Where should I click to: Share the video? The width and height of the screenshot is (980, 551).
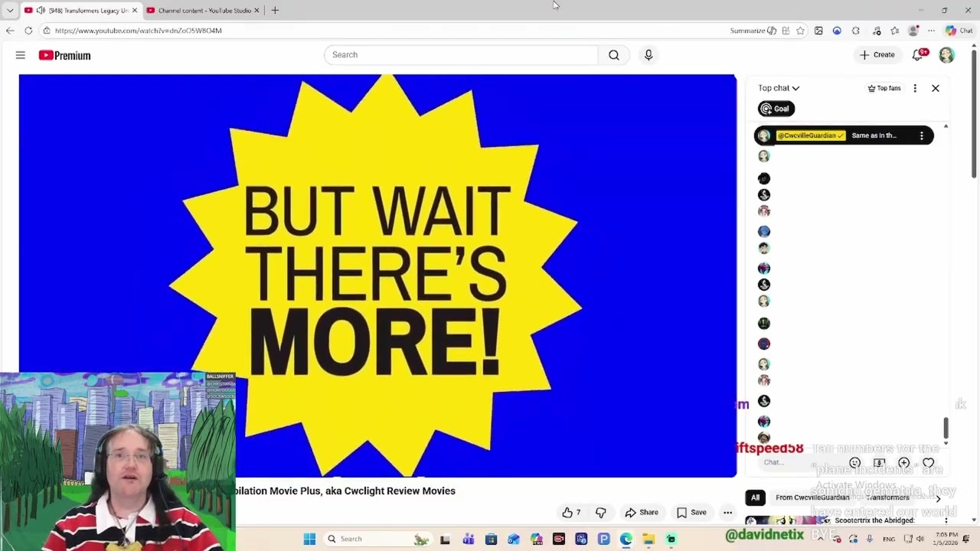pos(642,513)
